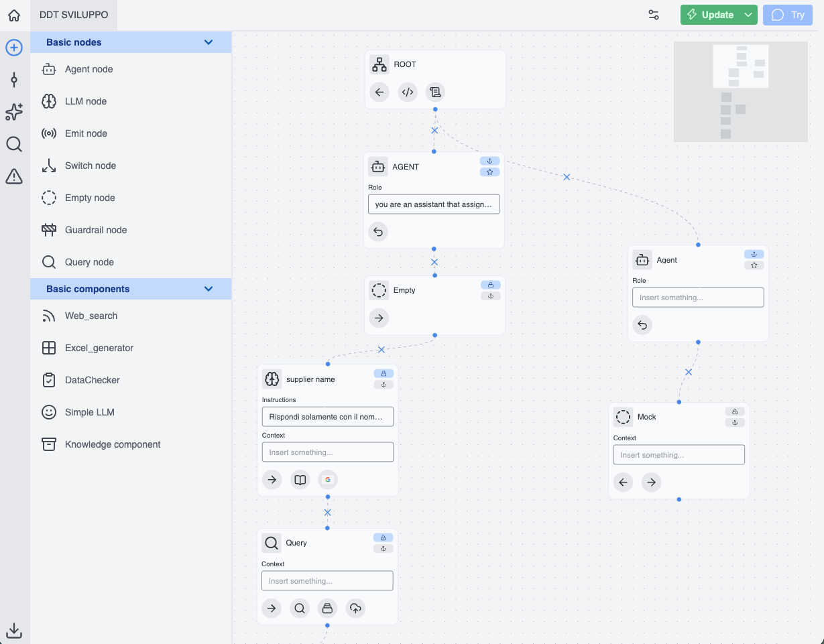824x644 pixels.
Task: Toggle the anchor badge on the uppercase AGENT node
Action: (490, 161)
